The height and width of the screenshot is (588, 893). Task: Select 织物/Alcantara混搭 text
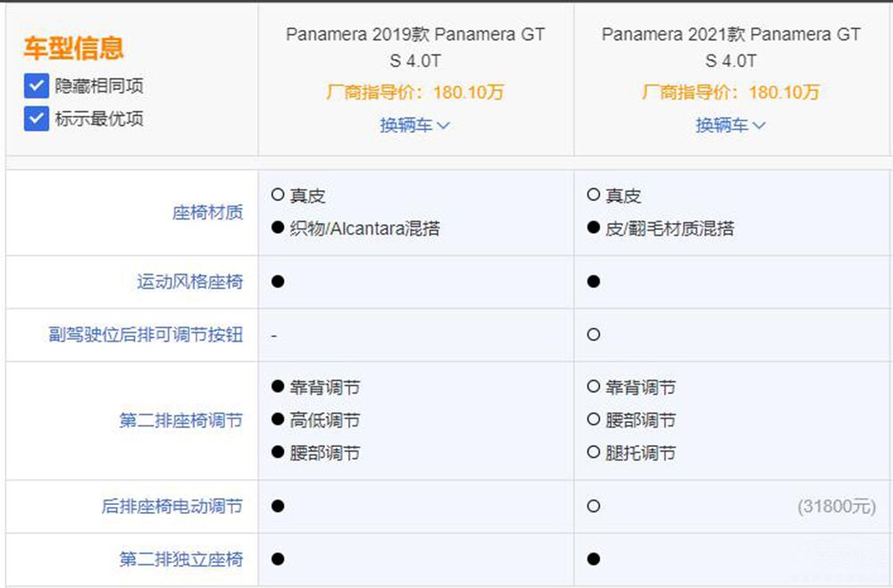pos(364,228)
